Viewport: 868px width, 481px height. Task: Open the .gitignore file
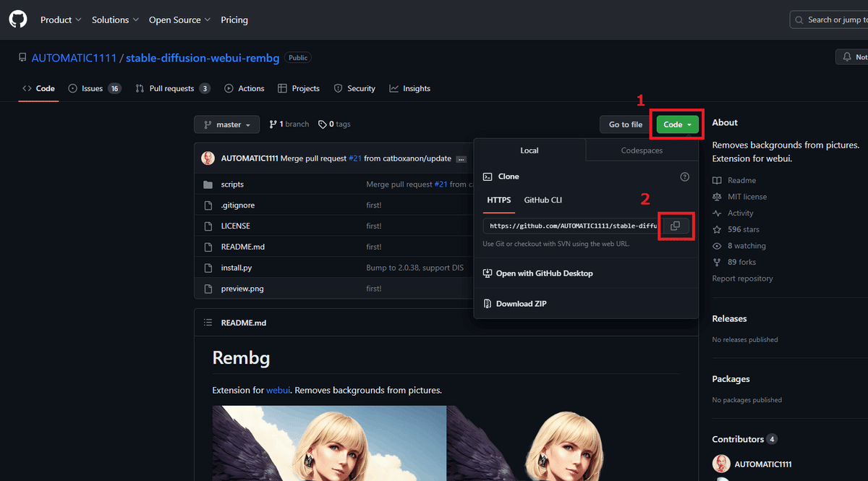pos(238,205)
